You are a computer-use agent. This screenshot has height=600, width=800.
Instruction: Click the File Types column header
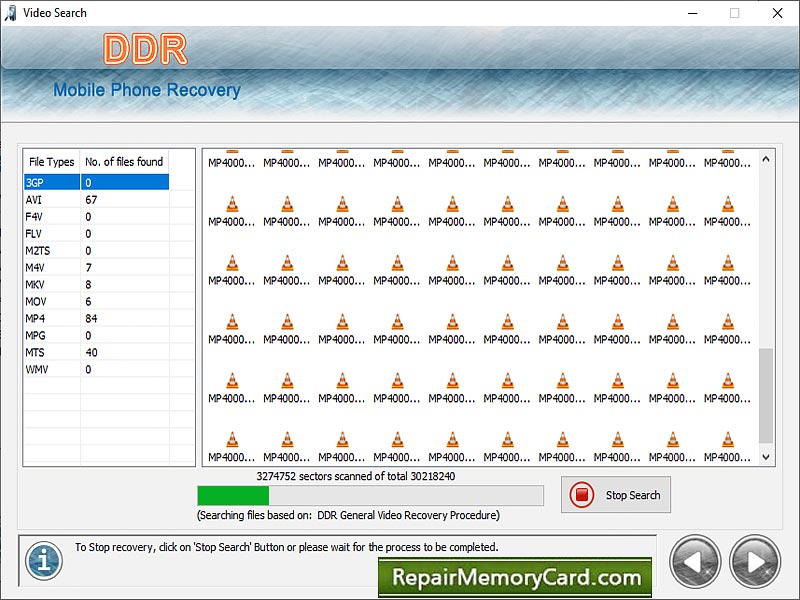52,162
